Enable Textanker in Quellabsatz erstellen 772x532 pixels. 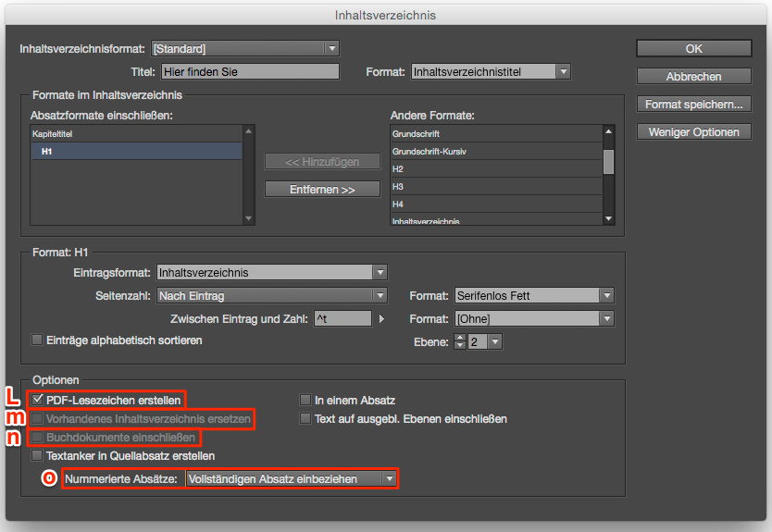37,456
